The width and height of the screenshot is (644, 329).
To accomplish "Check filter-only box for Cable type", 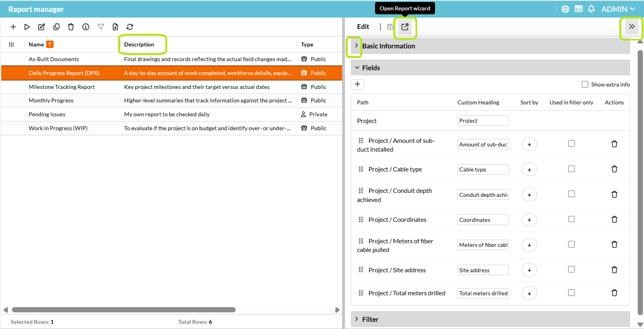I will [571, 169].
